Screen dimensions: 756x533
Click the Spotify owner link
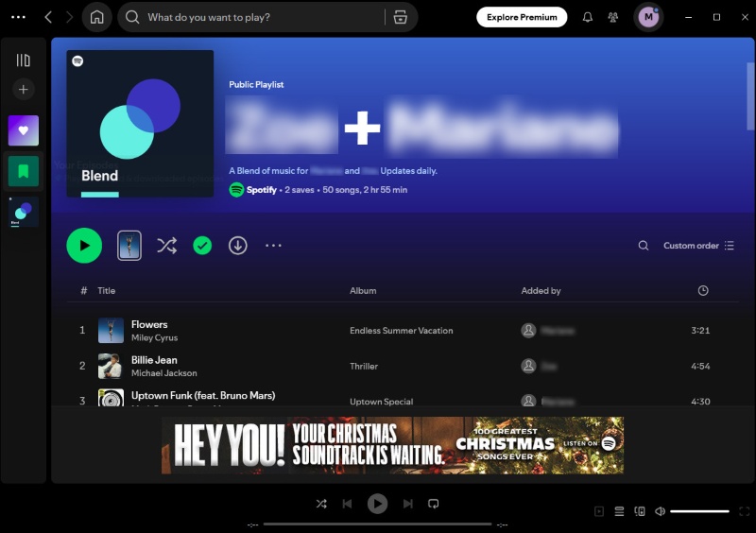click(x=262, y=190)
